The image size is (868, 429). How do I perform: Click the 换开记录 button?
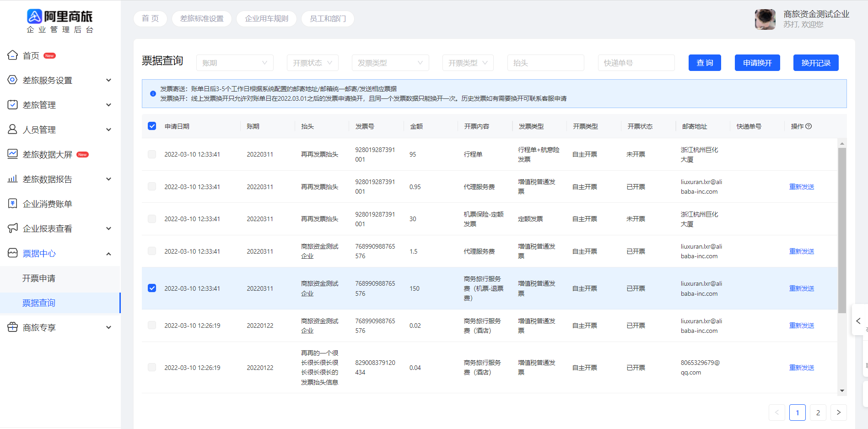click(x=816, y=63)
